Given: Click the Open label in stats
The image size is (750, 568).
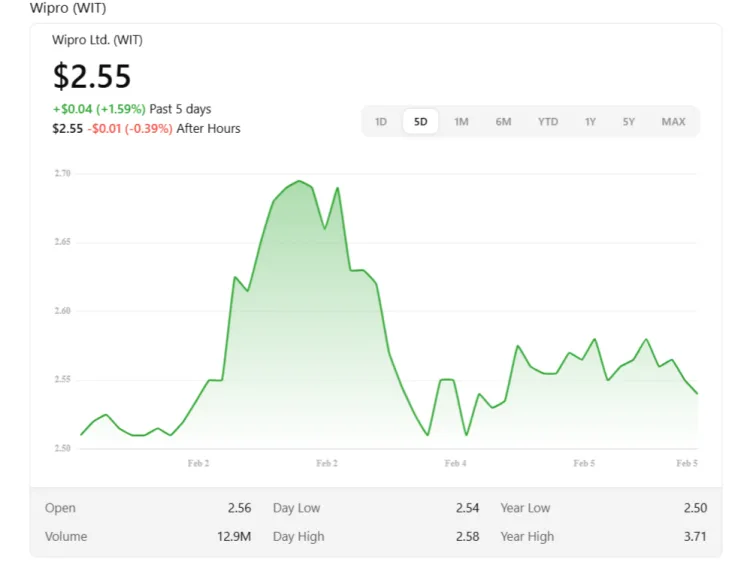Looking at the screenshot, I should 60,508.
